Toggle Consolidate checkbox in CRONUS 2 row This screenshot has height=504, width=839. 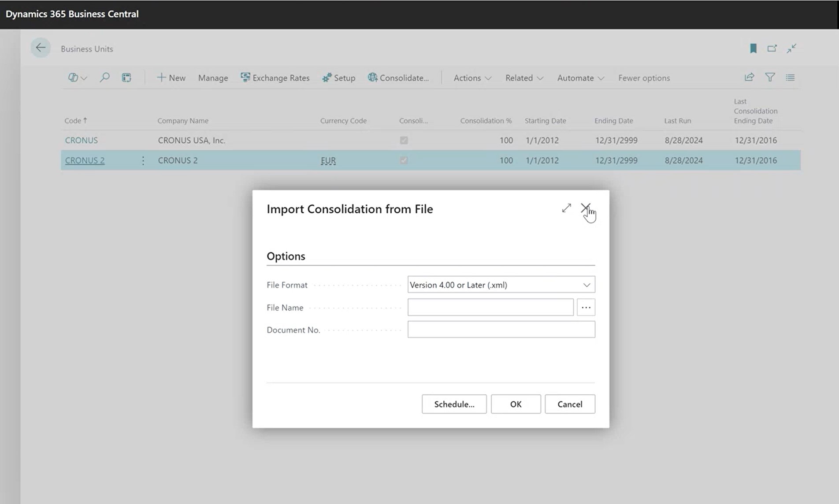[x=404, y=160]
